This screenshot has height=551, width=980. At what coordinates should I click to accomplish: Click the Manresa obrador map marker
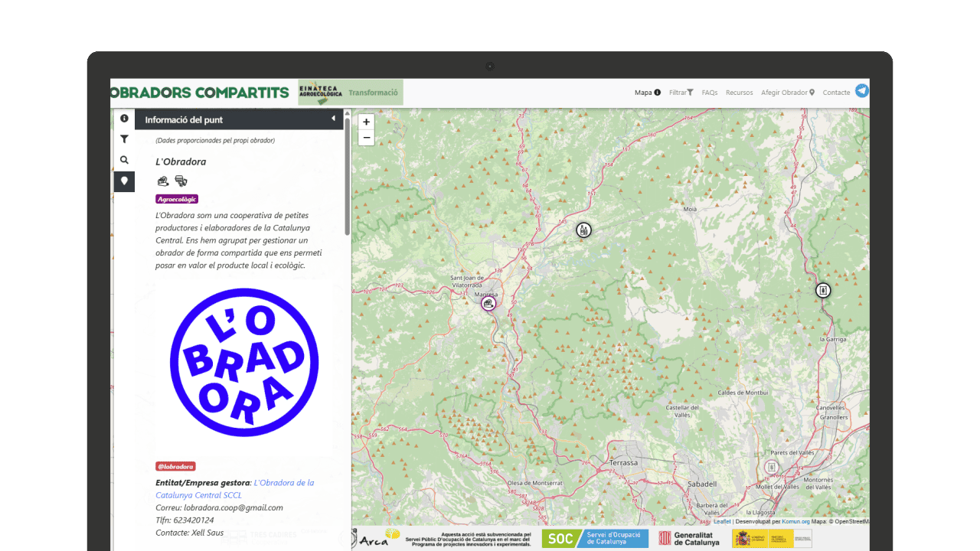488,303
